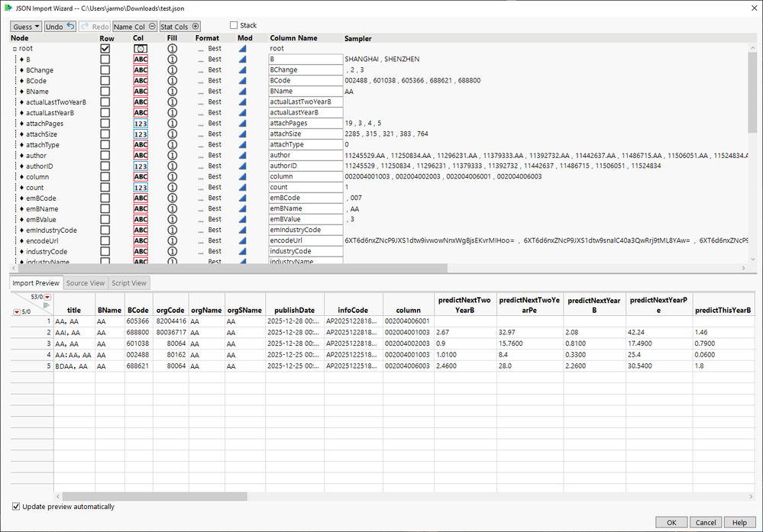Screen dimensions: 763x532
Task: Click the ABC column type icon for BChange
Action: 141,70
